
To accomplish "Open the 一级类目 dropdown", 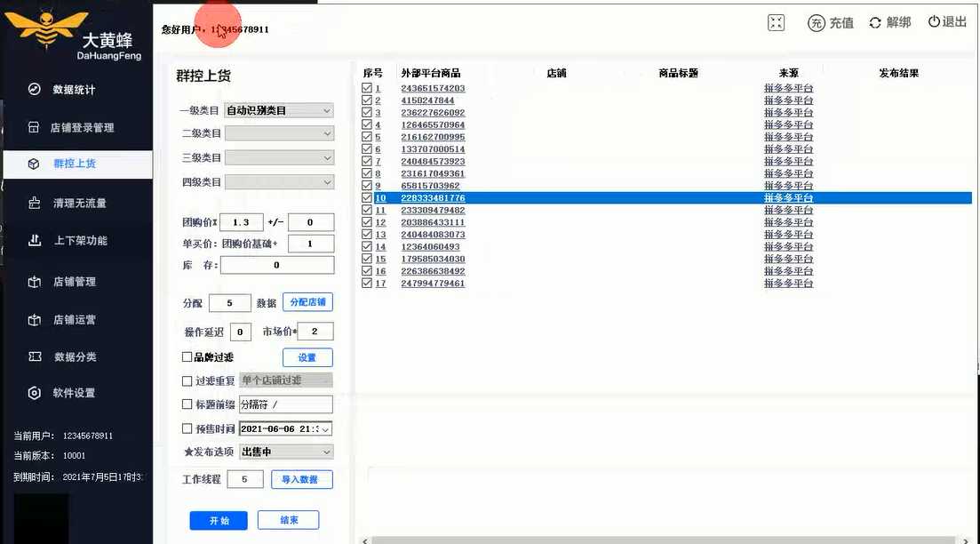I will pyautogui.click(x=279, y=111).
